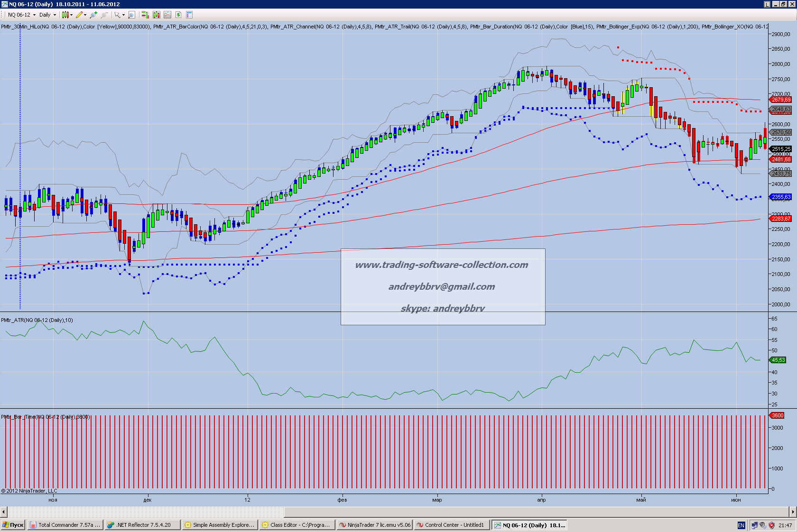
Task: Open the drawing tools dropdown arrow
Action: pos(85,15)
